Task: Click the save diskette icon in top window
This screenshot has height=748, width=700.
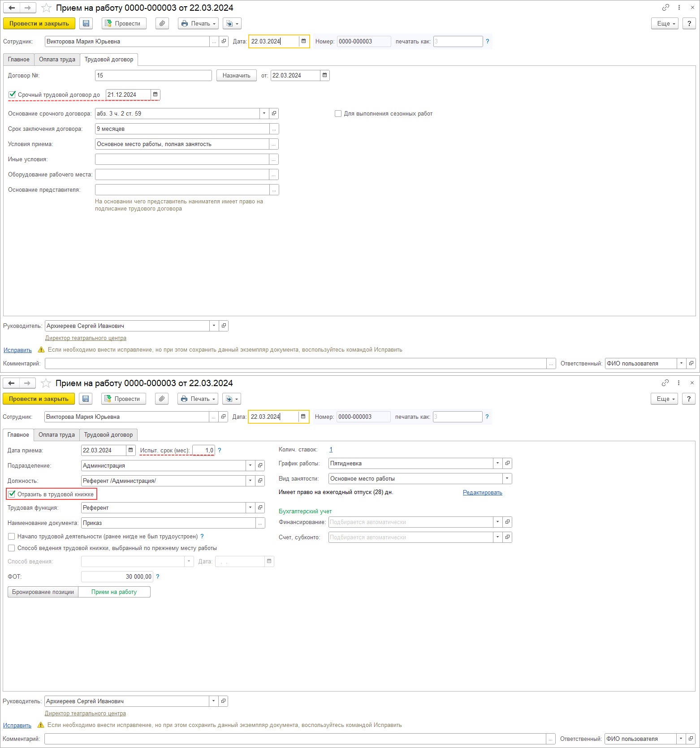Action: [86, 23]
